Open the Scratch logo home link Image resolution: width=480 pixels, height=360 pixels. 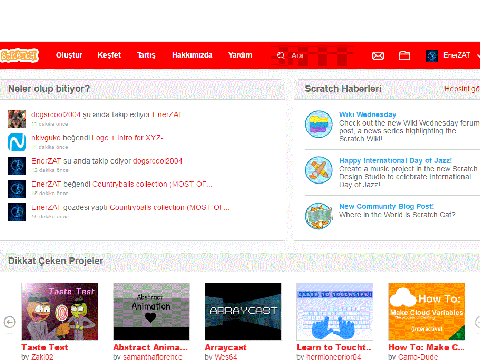tap(19, 55)
